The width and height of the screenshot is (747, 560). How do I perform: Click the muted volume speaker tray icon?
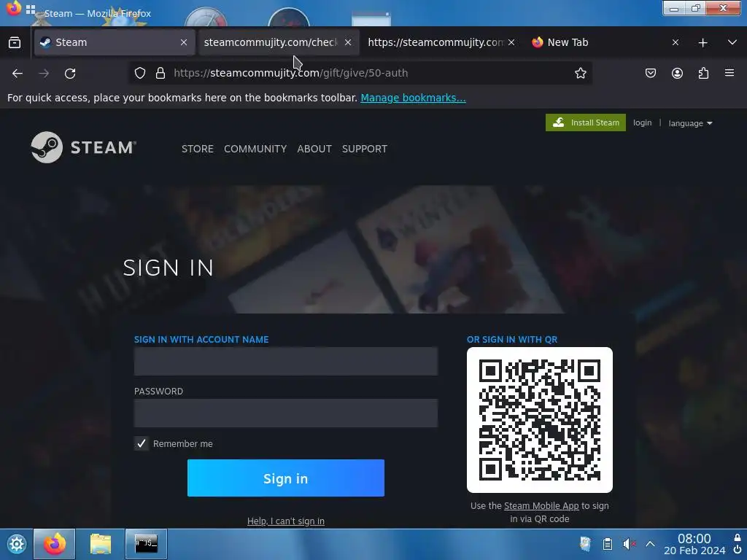coord(629,544)
